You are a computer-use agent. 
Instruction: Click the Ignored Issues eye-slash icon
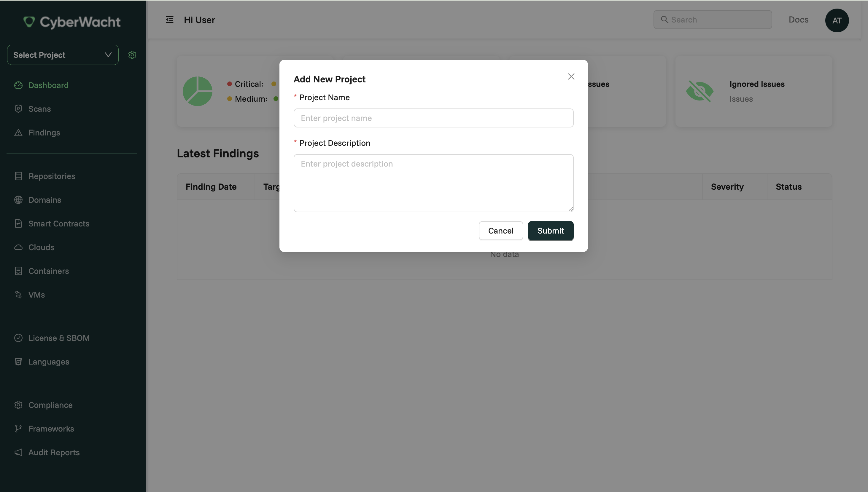click(700, 91)
